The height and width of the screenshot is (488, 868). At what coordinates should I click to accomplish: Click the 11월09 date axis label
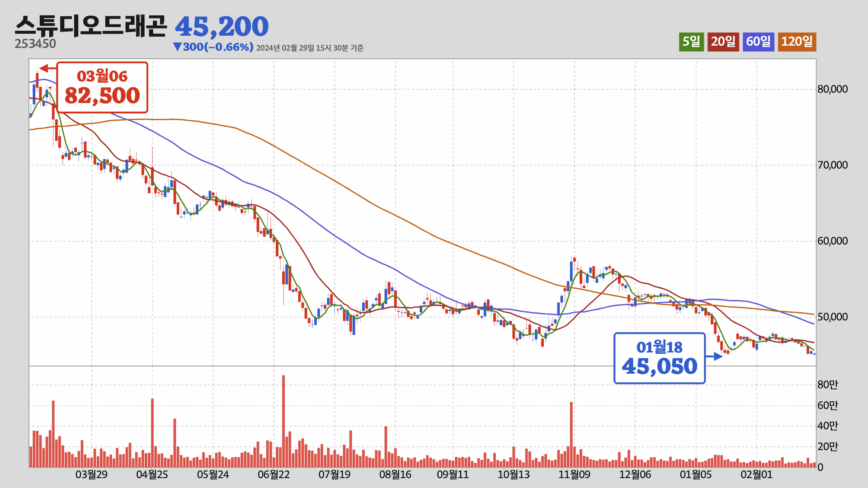(x=574, y=474)
